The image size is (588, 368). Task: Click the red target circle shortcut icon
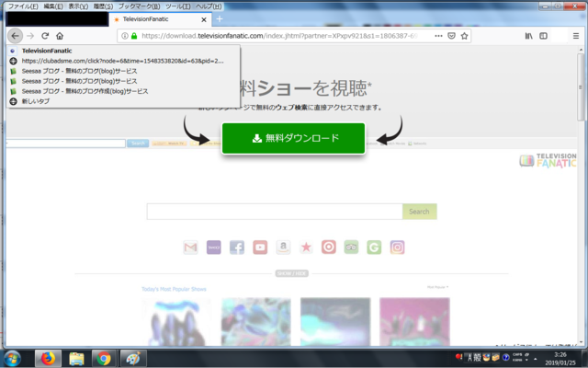329,247
